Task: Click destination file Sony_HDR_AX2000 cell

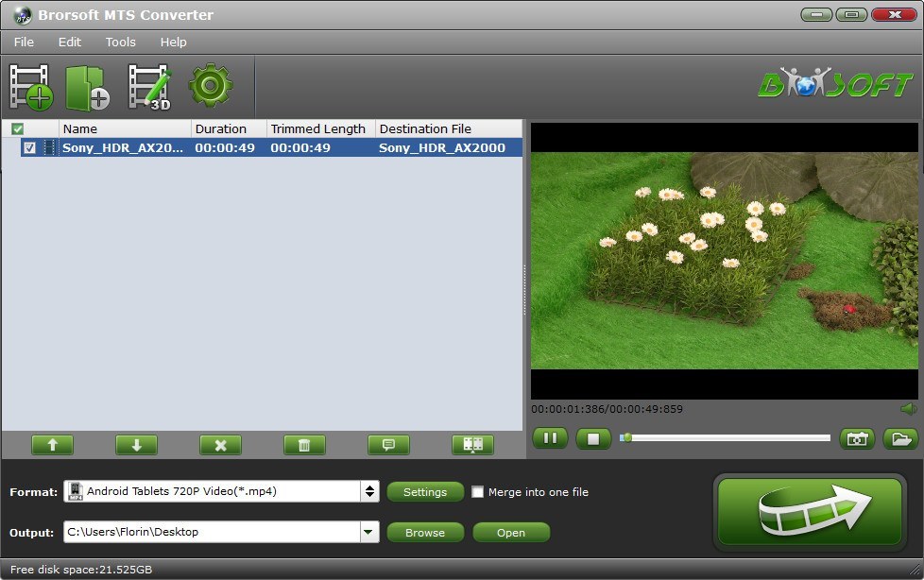Action: point(442,148)
